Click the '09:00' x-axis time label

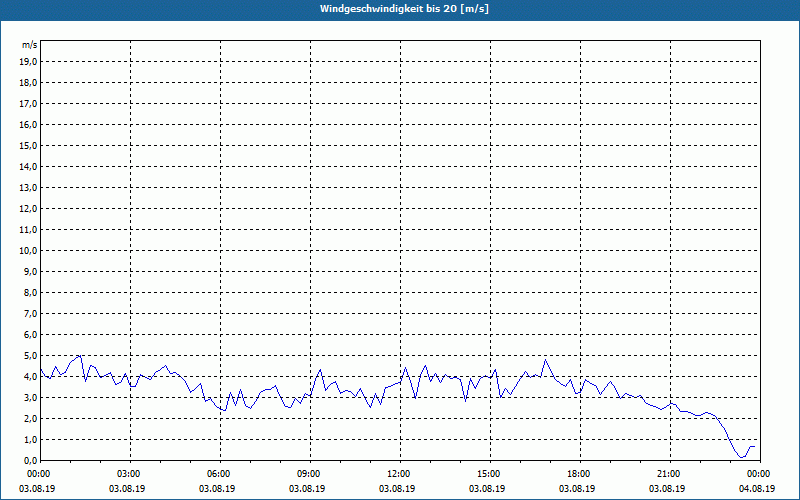pos(310,474)
